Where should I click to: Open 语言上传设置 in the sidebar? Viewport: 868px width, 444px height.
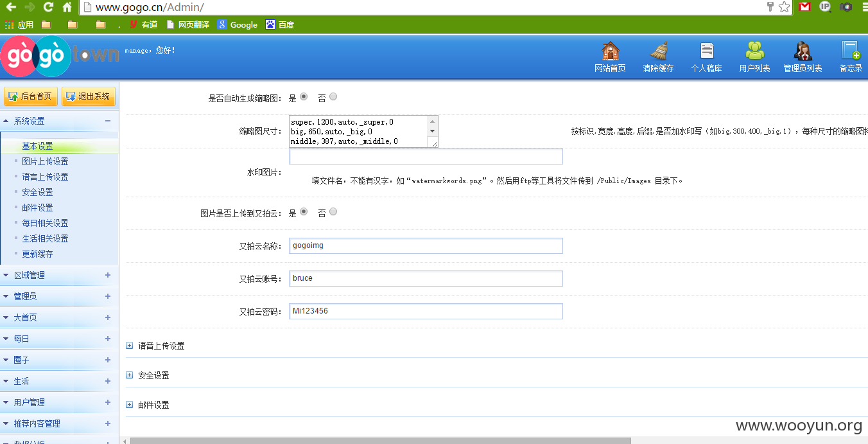[x=45, y=177]
